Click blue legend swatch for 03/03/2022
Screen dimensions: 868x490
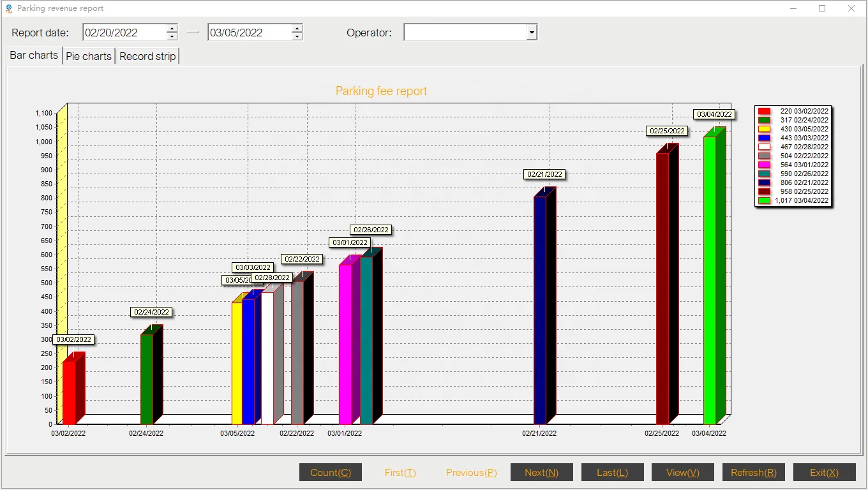click(x=764, y=138)
